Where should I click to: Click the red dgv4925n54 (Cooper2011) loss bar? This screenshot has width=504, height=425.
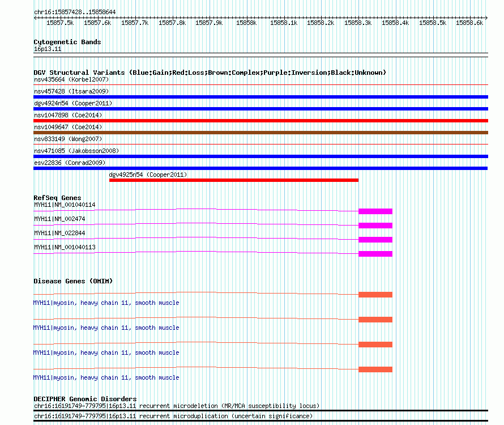pyautogui.click(x=234, y=180)
